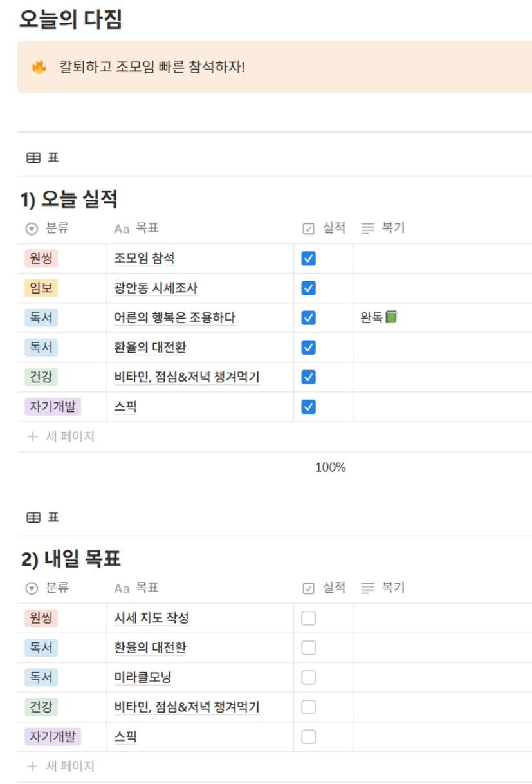
Task: Click the 복기 cell for 환율의 대전환 in 오늘 실적
Action: 442,348
